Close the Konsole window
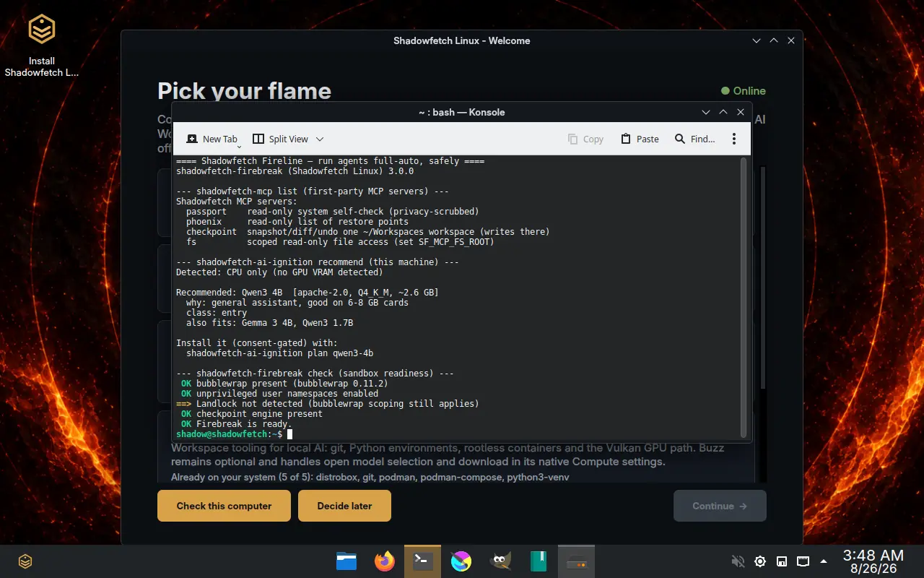Viewport: 924px width, 578px height. (x=741, y=112)
